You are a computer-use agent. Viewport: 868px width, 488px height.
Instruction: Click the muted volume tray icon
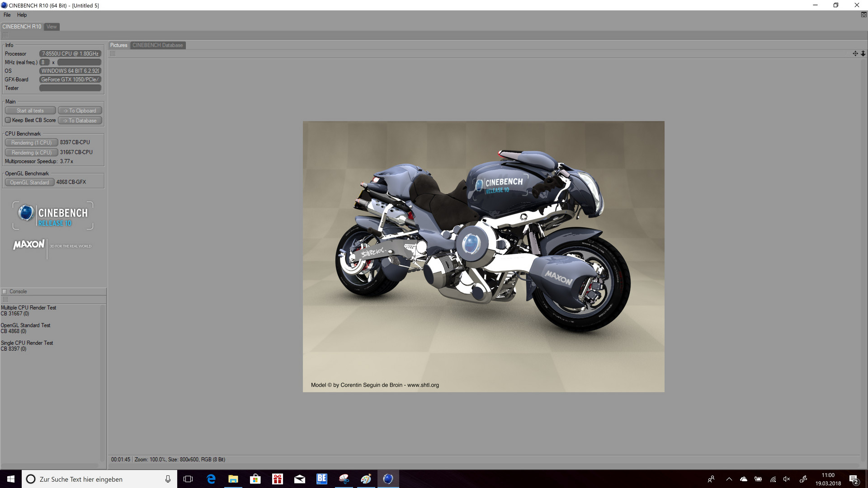click(787, 479)
